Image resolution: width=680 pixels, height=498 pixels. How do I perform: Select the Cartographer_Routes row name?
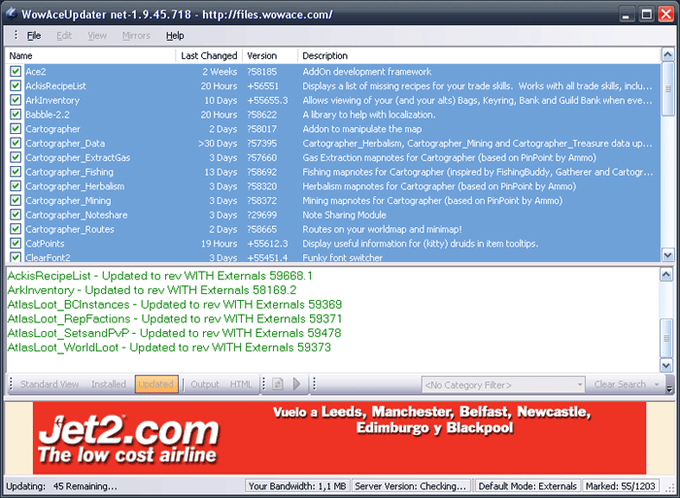point(70,229)
